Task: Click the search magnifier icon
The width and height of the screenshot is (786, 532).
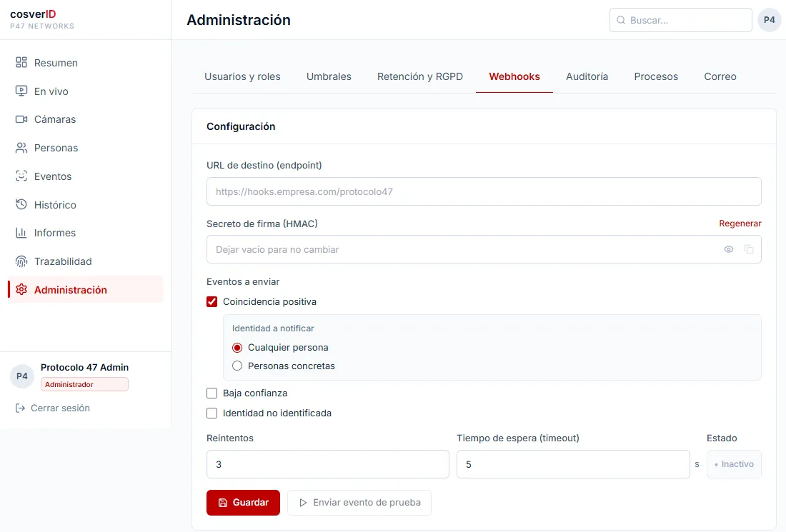Action: coord(620,20)
